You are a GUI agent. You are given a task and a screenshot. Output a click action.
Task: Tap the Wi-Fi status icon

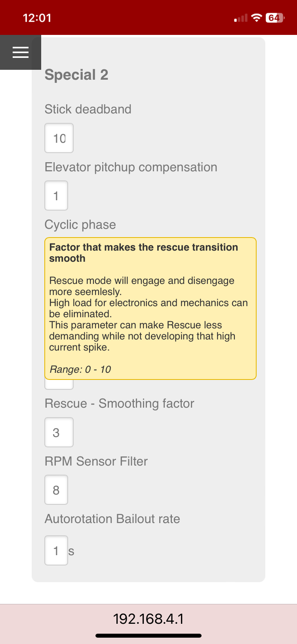[x=257, y=18]
